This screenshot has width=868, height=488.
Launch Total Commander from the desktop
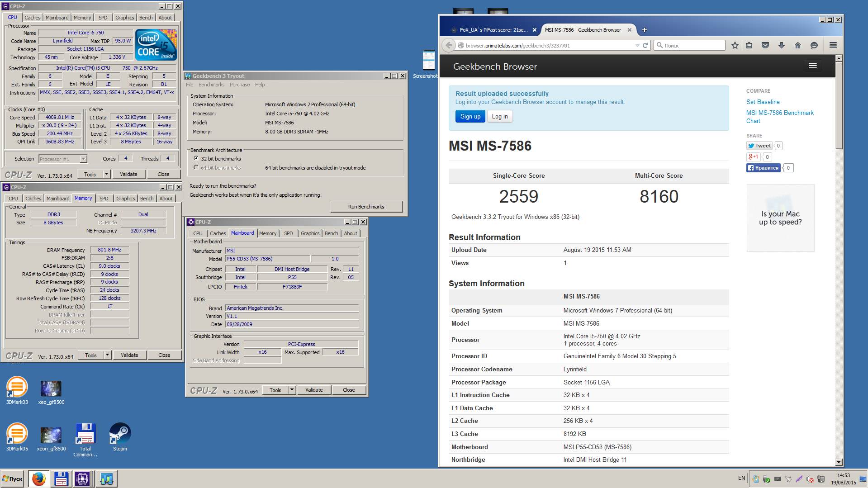[x=85, y=440]
